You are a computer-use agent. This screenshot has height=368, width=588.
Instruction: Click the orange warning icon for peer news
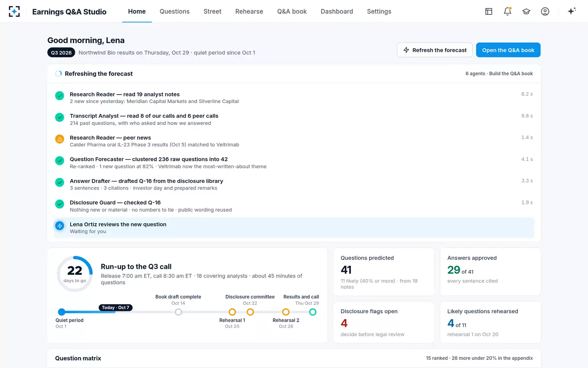tap(60, 139)
